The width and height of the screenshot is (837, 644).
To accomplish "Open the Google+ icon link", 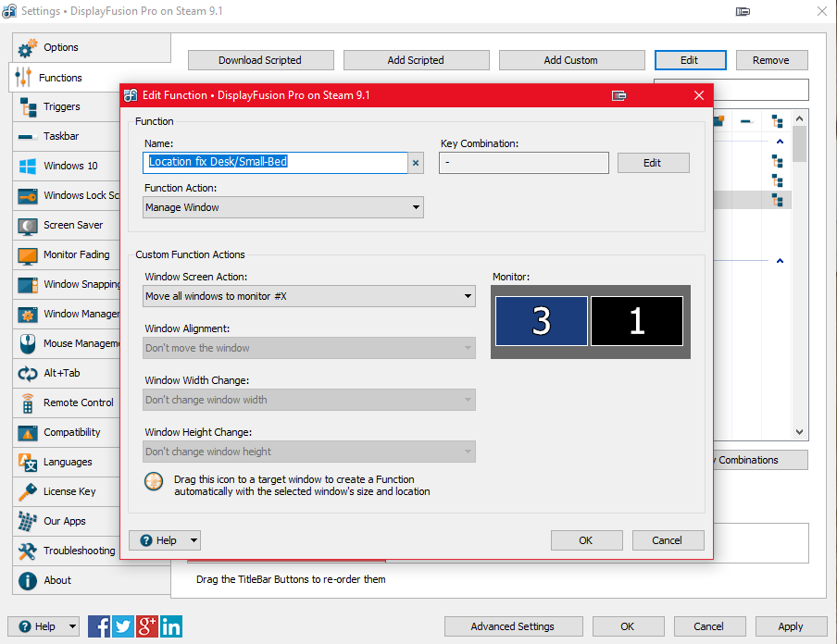I will (x=147, y=626).
